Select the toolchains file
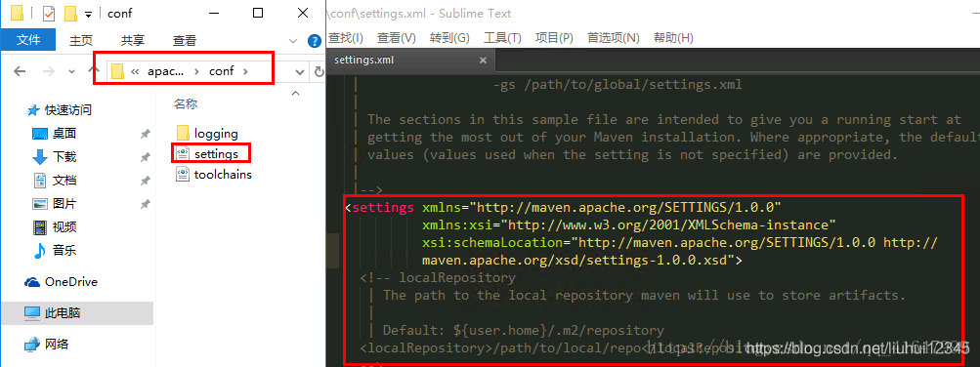 (x=214, y=174)
